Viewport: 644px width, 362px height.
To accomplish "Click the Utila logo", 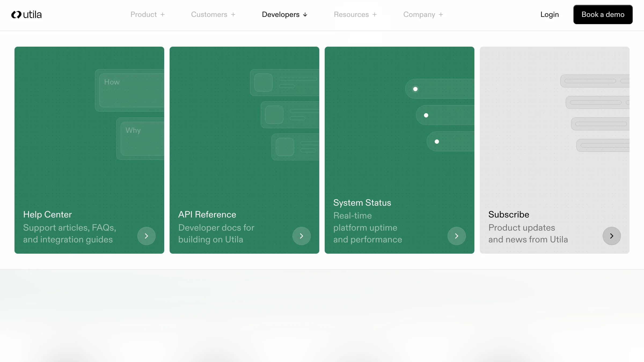I will click(26, 14).
